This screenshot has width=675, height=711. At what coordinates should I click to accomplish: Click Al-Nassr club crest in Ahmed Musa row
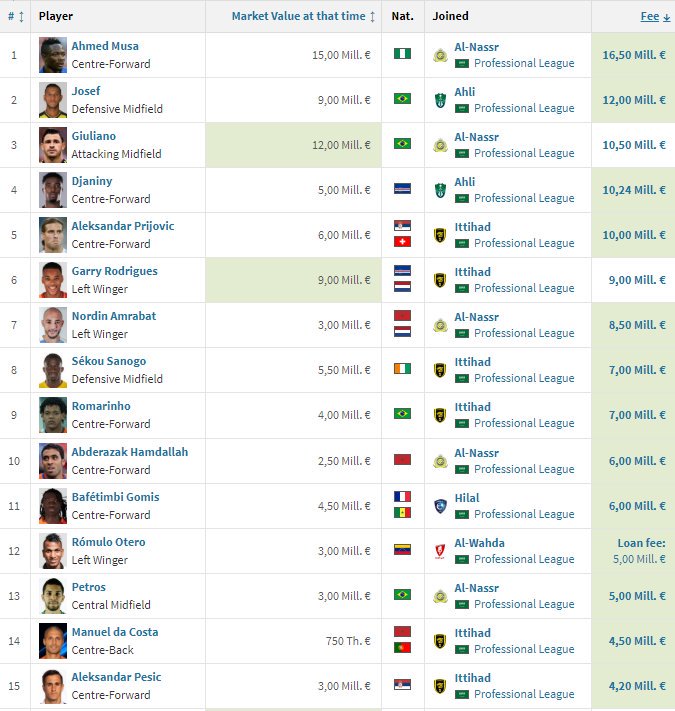coord(440,55)
